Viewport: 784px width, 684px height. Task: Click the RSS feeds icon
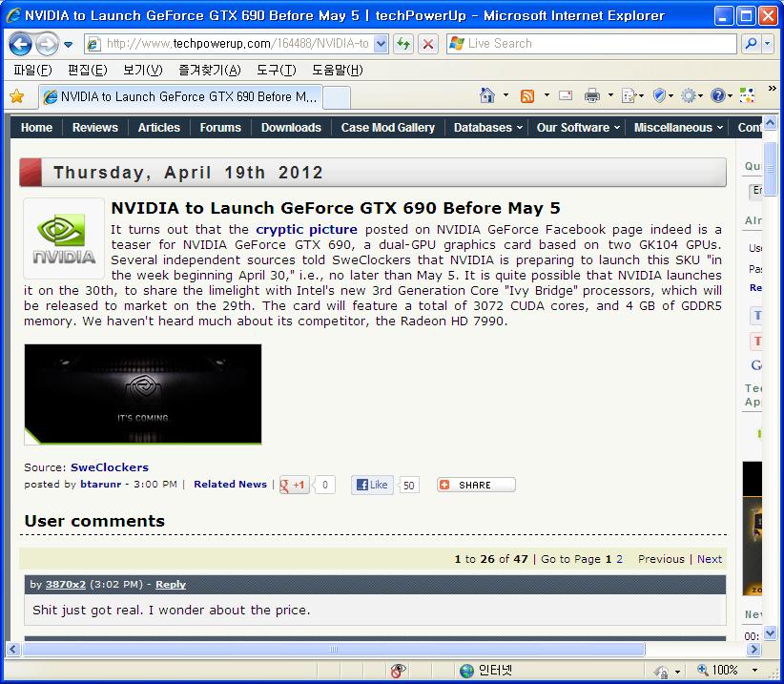[527, 95]
